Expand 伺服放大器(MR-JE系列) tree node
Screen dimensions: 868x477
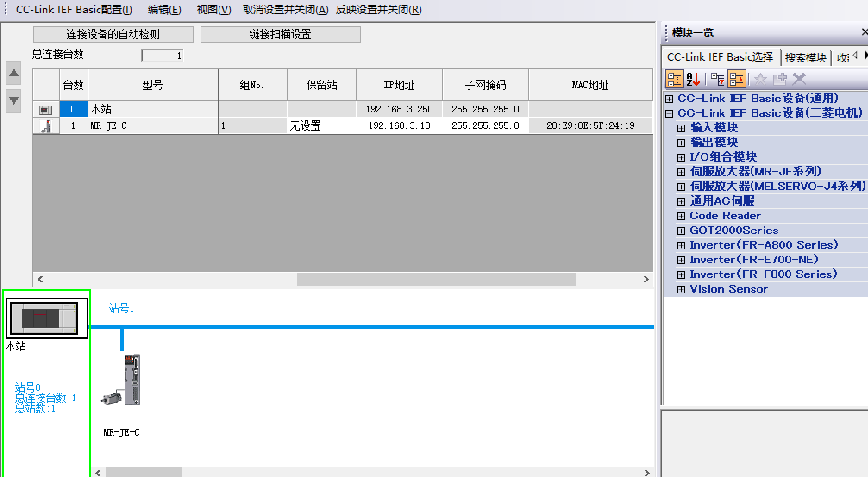(x=681, y=172)
